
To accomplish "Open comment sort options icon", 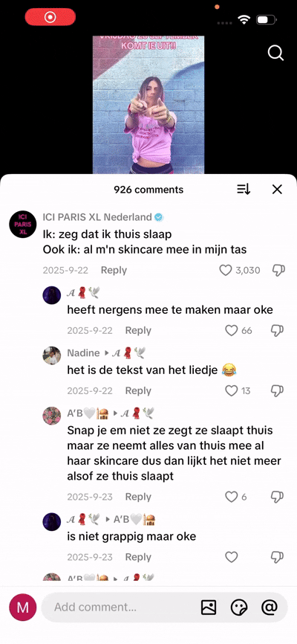I will click(244, 190).
